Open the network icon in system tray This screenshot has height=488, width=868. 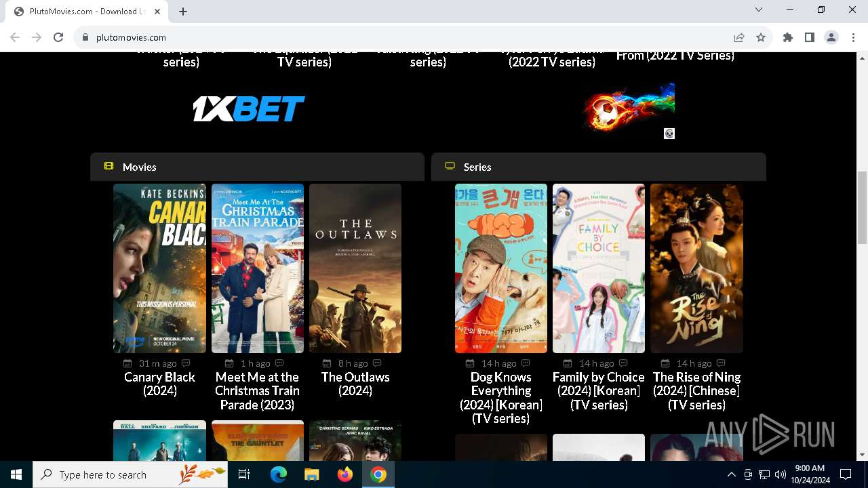(x=764, y=474)
